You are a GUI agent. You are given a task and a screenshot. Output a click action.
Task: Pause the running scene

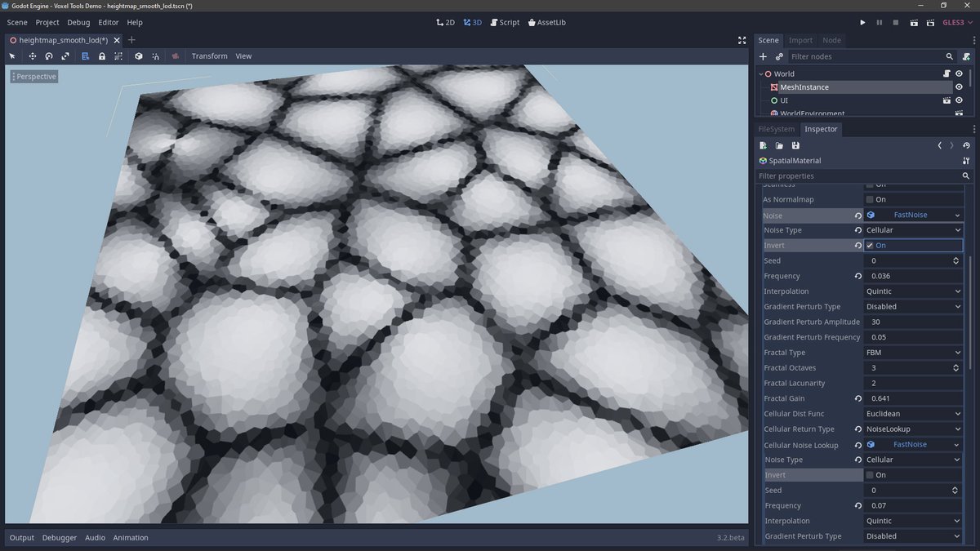click(880, 22)
